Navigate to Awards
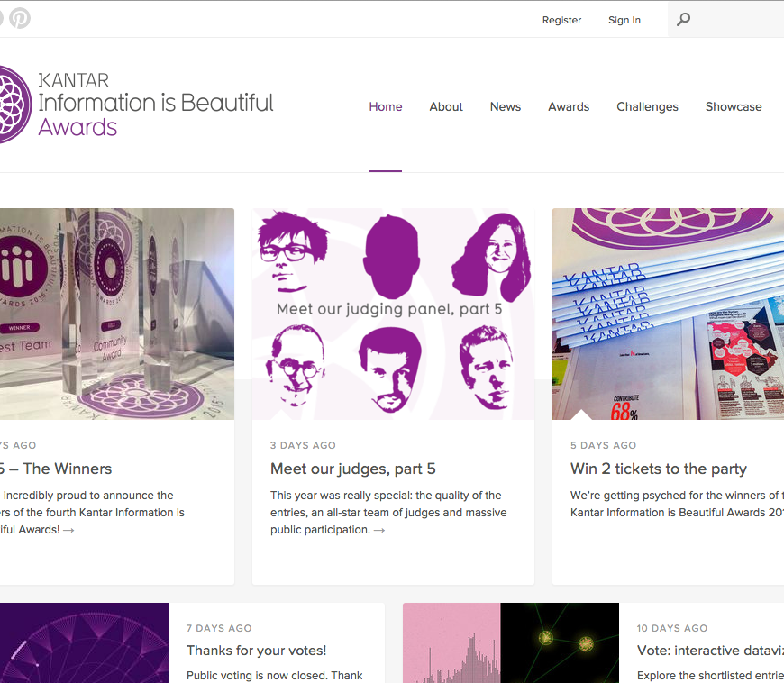The width and height of the screenshot is (784, 683). click(569, 106)
